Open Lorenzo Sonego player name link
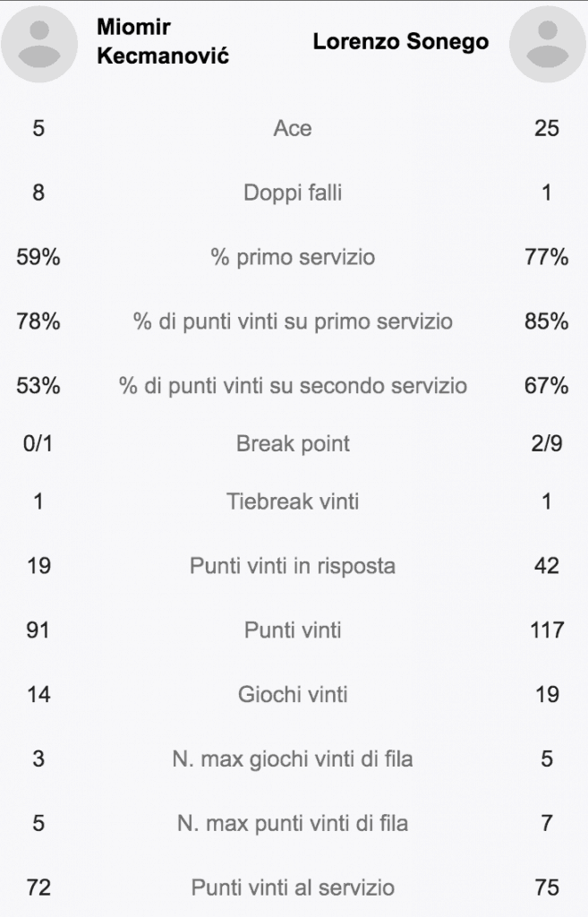 click(x=400, y=41)
